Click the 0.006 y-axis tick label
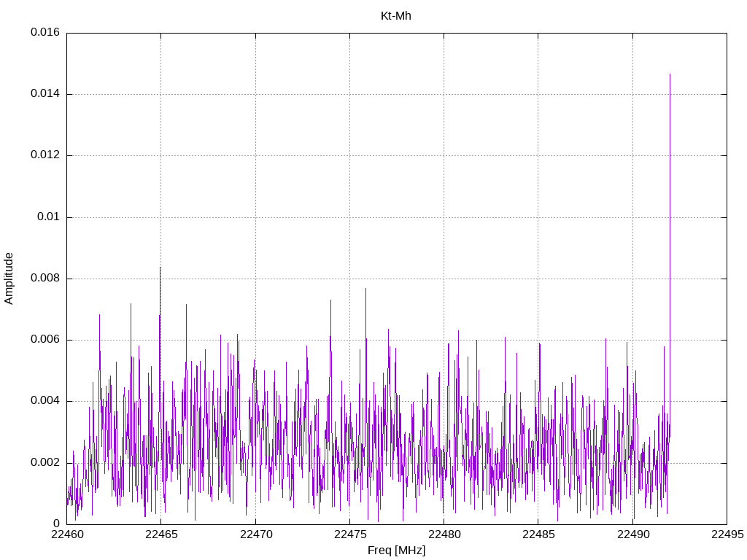 45,340
